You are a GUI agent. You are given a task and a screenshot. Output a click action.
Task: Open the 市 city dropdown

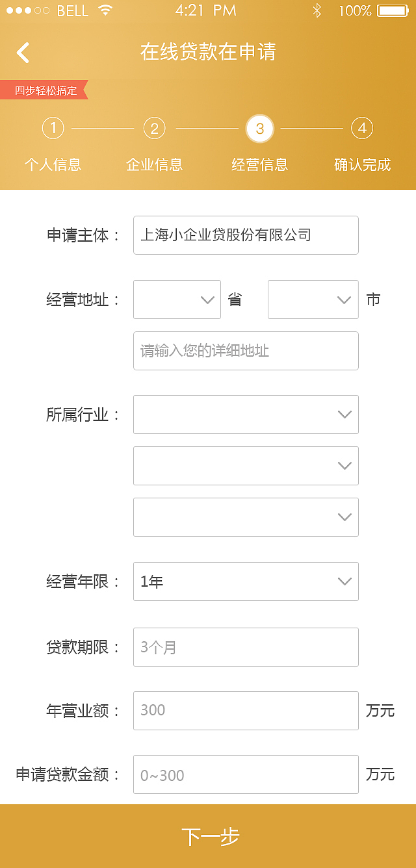tap(313, 300)
